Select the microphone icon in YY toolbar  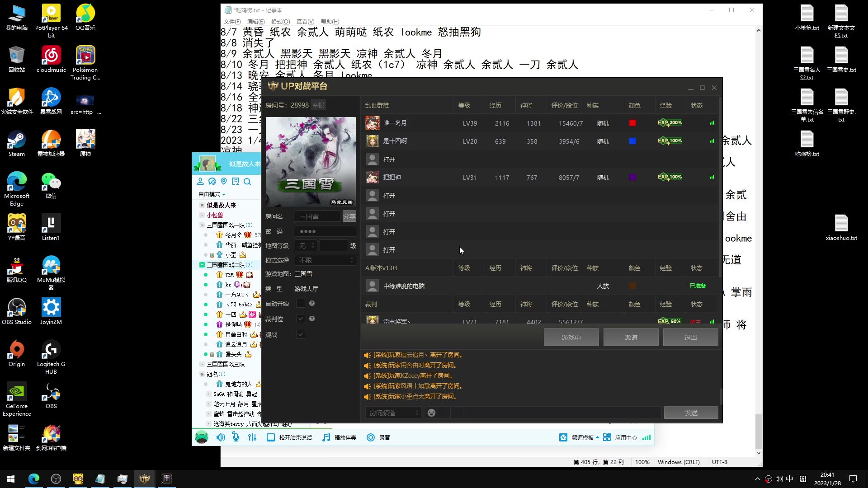[x=235, y=437]
